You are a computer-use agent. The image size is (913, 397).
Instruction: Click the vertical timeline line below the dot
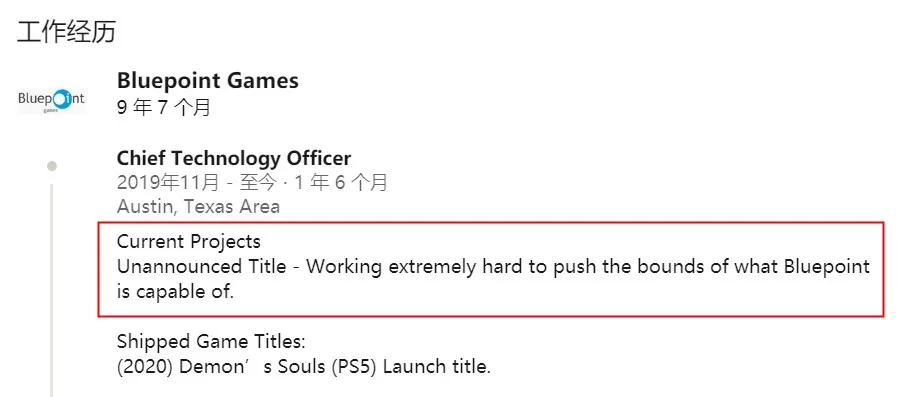point(52,290)
